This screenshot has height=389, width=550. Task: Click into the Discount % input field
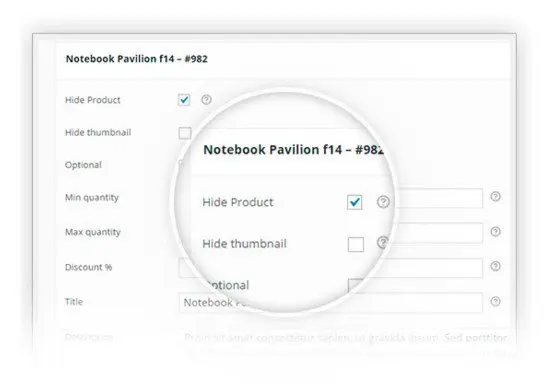tap(330, 268)
